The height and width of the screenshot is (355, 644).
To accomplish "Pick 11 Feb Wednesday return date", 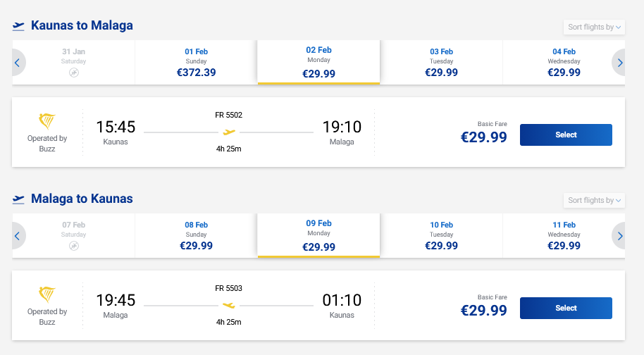I will tap(564, 236).
